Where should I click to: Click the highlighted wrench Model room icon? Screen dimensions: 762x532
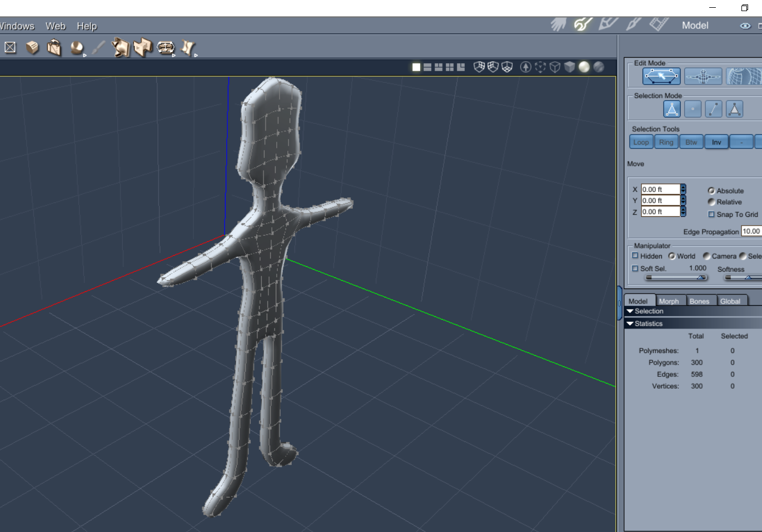tap(582, 24)
